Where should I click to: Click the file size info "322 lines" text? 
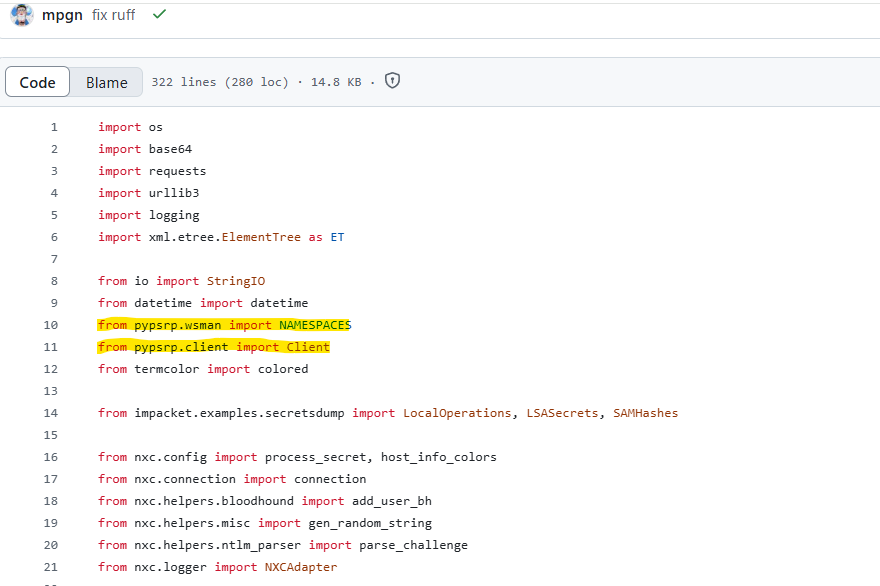point(183,82)
